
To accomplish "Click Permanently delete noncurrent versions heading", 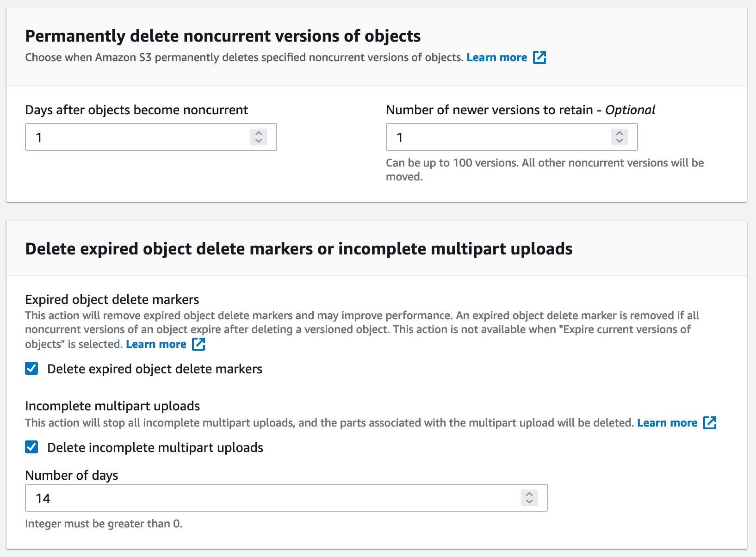I will pos(223,36).
